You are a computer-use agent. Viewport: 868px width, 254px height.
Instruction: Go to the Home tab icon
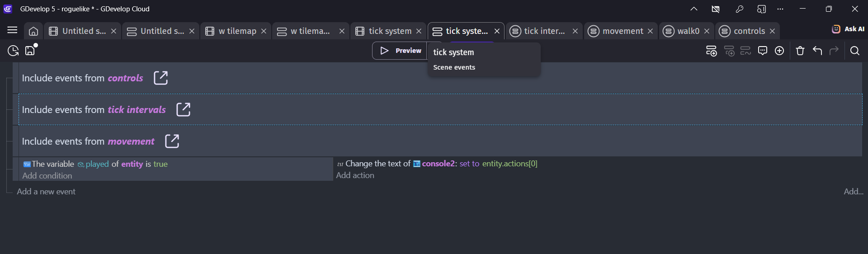[33, 31]
